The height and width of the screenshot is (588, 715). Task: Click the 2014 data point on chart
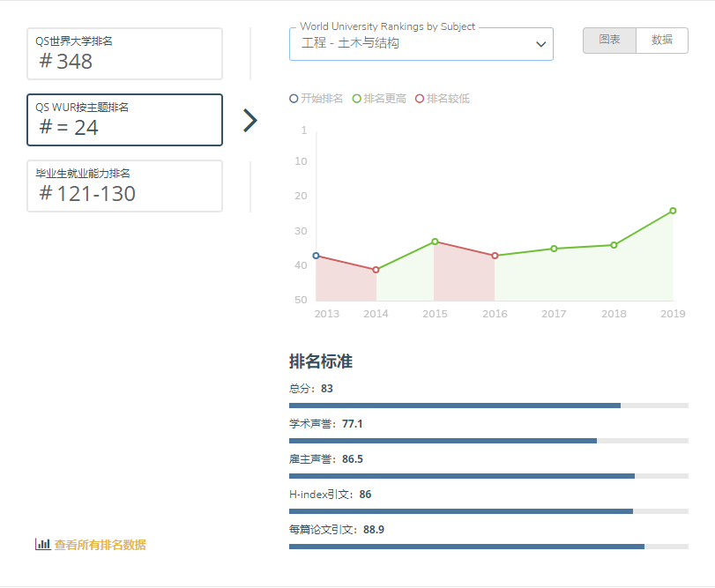coord(376,270)
